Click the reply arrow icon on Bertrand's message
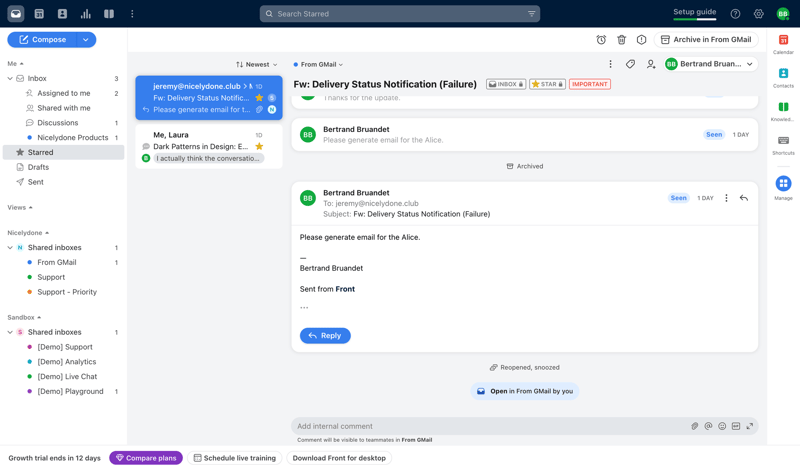This screenshot has height=470, width=800. (x=744, y=198)
